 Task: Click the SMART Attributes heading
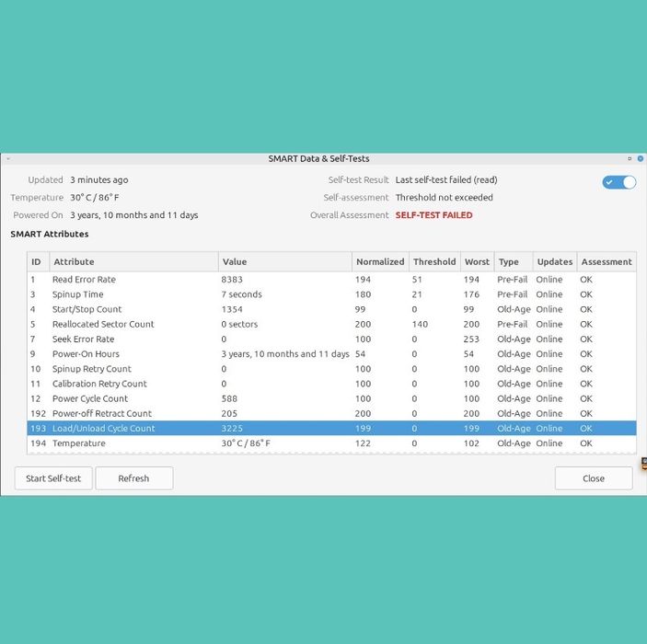50,234
